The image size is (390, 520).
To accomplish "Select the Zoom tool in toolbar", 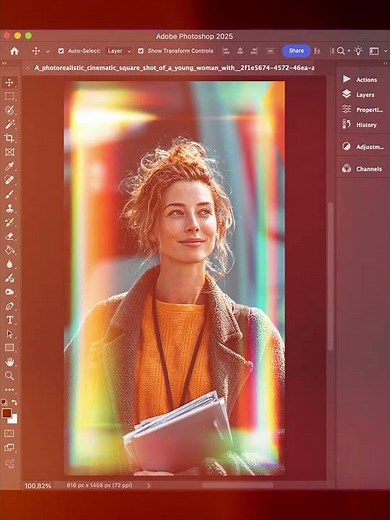I will [x=9, y=376].
